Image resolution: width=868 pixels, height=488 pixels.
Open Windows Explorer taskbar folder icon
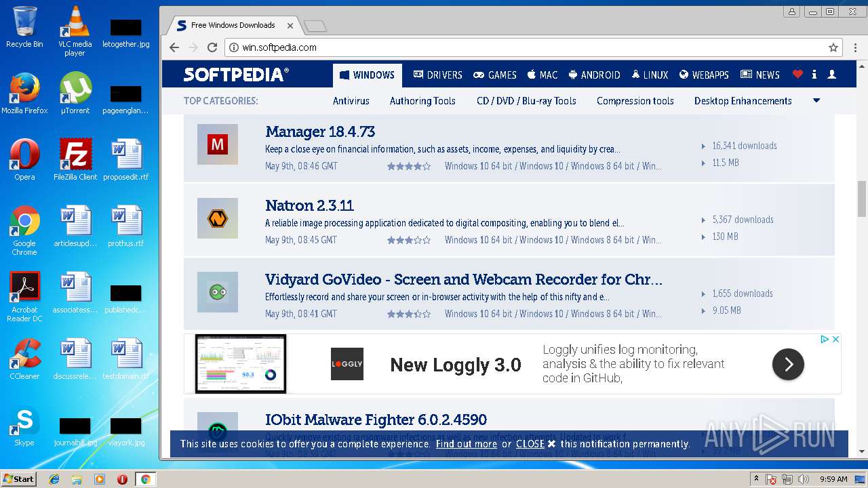(x=77, y=479)
